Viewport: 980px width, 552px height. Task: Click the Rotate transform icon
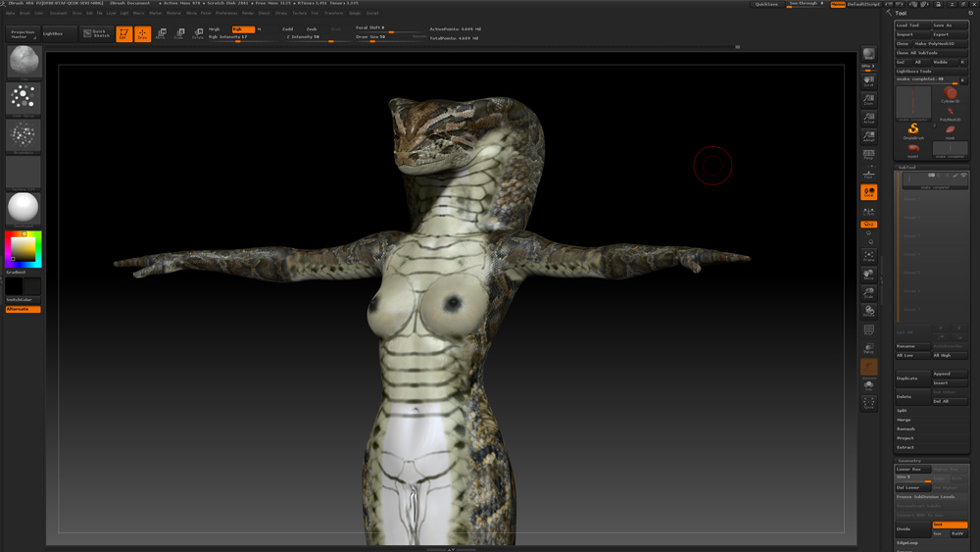(198, 34)
